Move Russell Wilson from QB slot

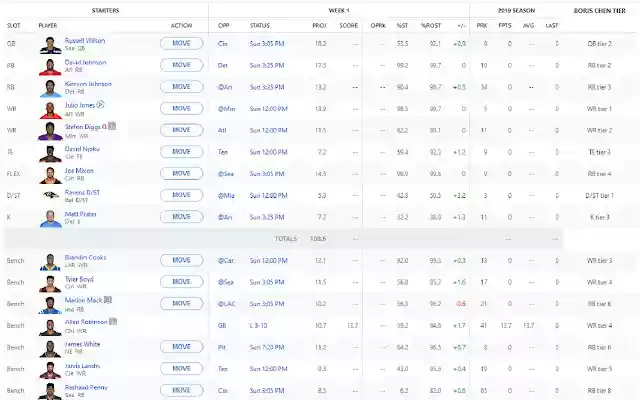(182, 43)
